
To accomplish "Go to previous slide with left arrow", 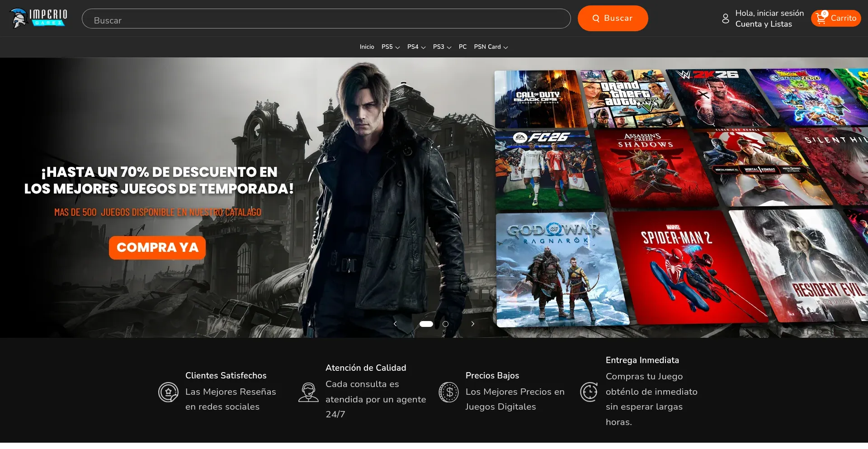I will pyautogui.click(x=395, y=324).
